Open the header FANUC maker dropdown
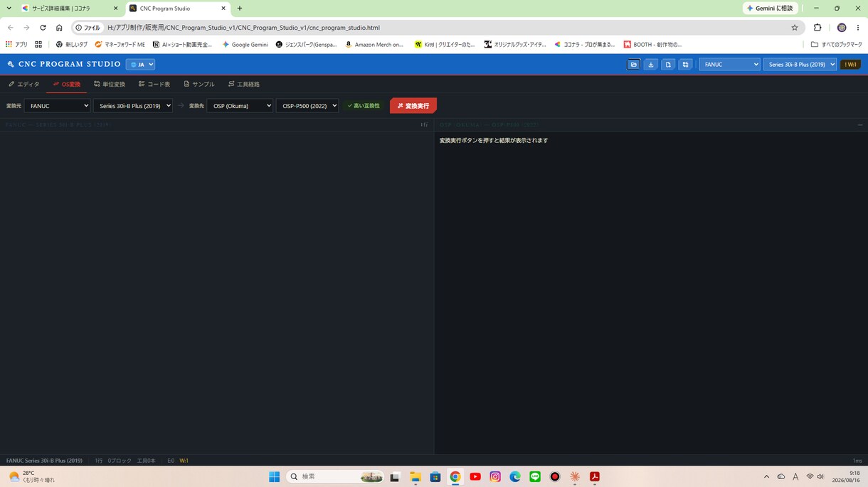868x487 pixels. click(x=730, y=65)
